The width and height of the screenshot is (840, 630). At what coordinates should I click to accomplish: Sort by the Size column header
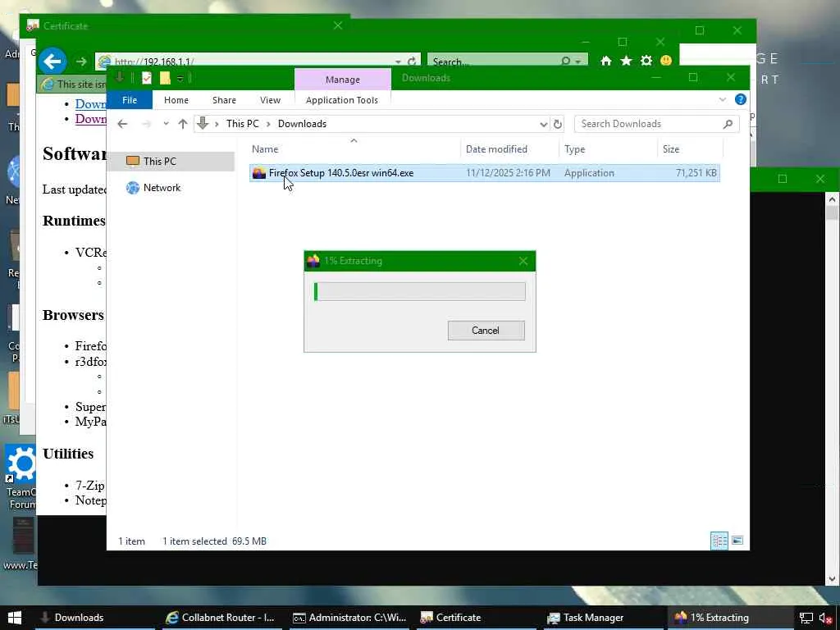690,149
